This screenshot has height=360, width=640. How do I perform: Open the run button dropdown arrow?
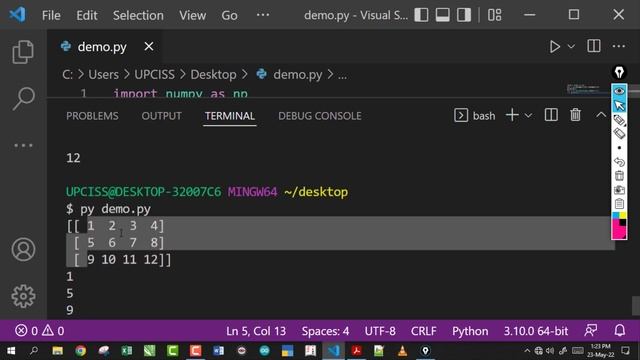pos(571,47)
